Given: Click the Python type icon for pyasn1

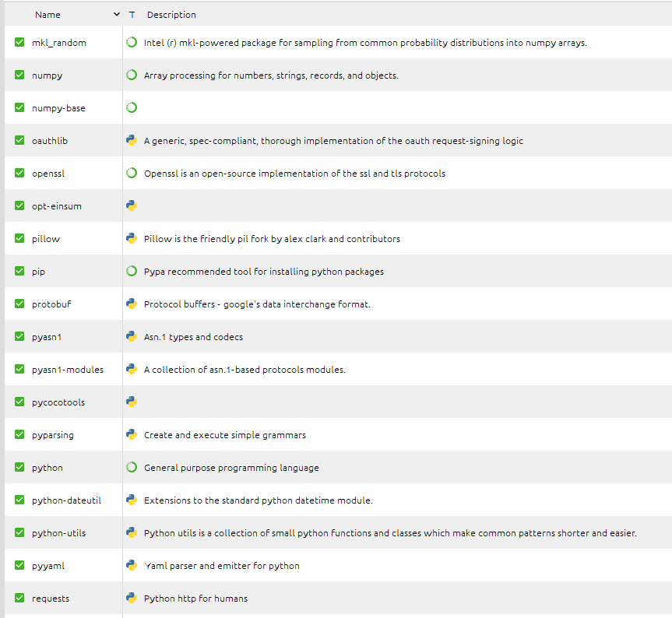Looking at the screenshot, I should tap(132, 336).
